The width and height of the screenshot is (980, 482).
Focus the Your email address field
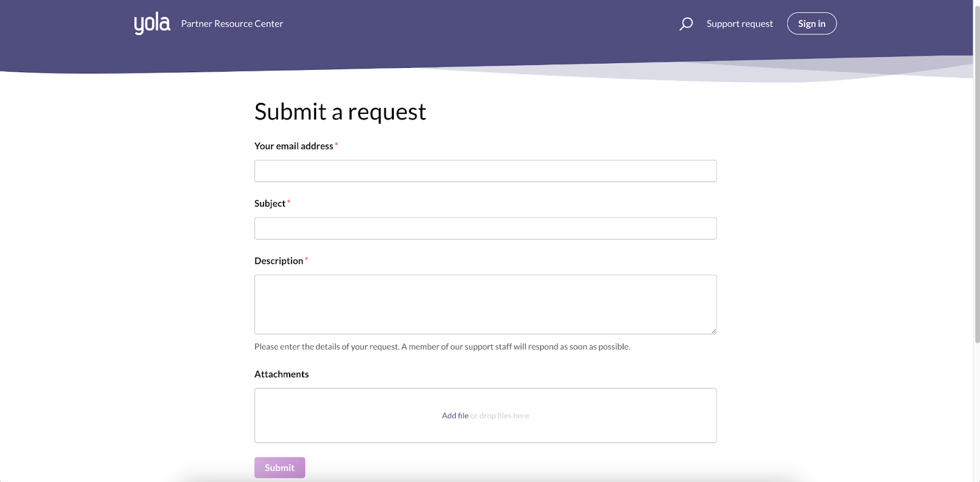tap(485, 171)
